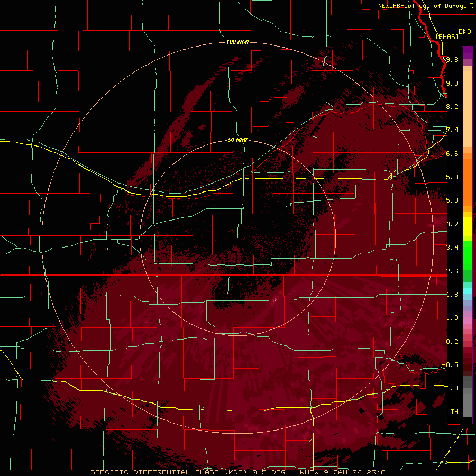Image resolution: width=476 pixels, height=476 pixels.
Task: Click the -1.3 value on the scale
Action: click(x=450, y=388)
